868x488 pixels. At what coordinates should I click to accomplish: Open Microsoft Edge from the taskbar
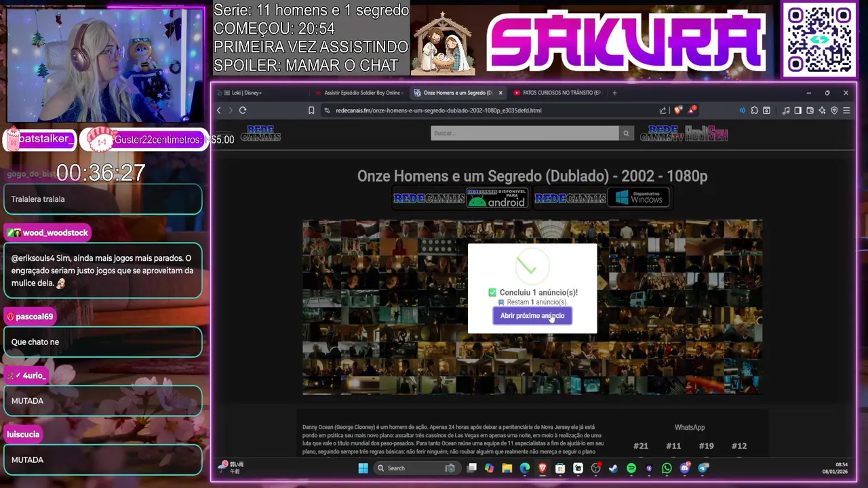click(x=525, y=468)
